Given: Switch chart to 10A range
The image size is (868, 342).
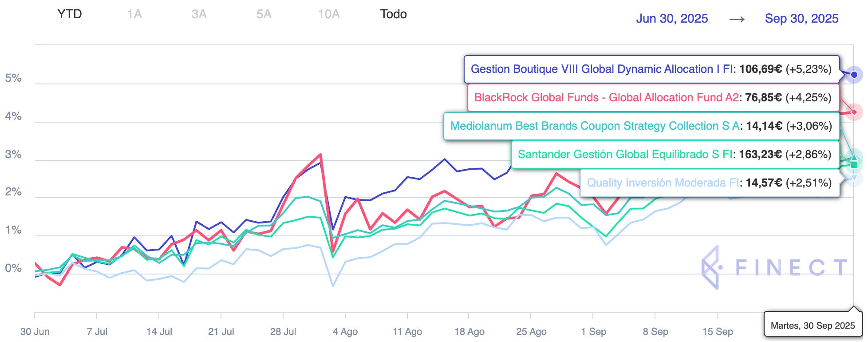Looking at the screenshot, I should point(329,14).
